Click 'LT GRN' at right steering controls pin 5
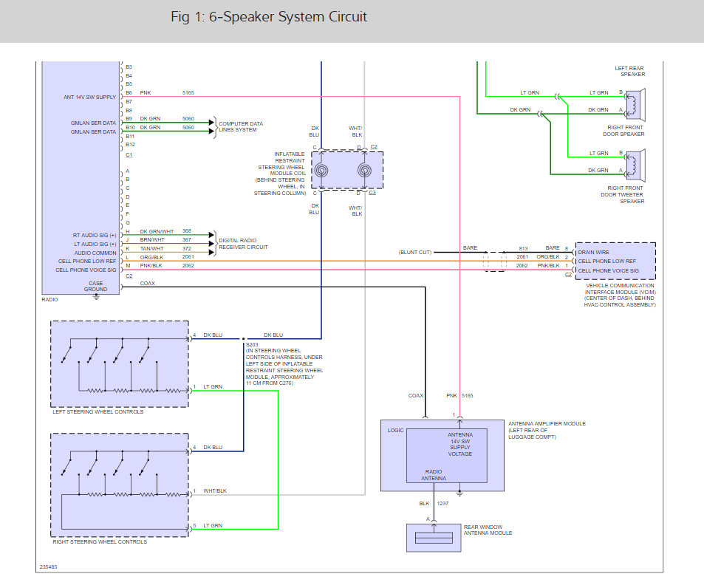 213,526
